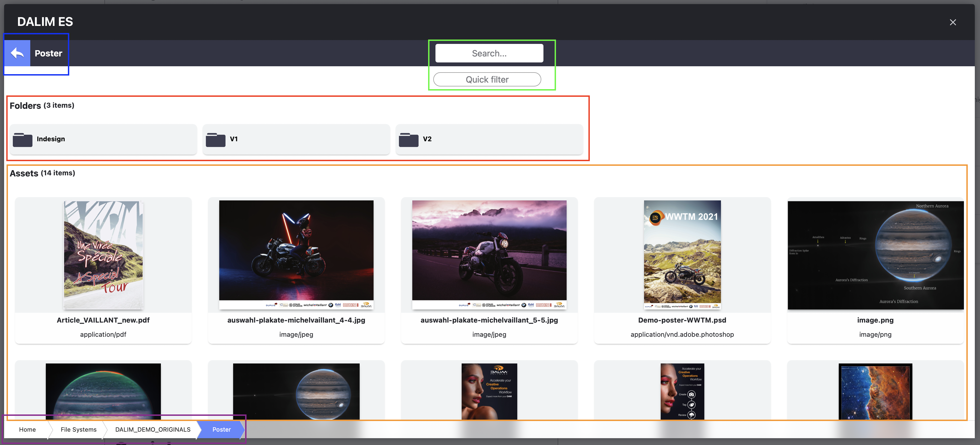The width and height of the screenshot is (980, 445).
Task: Select the Demo-poster-WWTM.psd thumbnail
Action: [682, 255]
